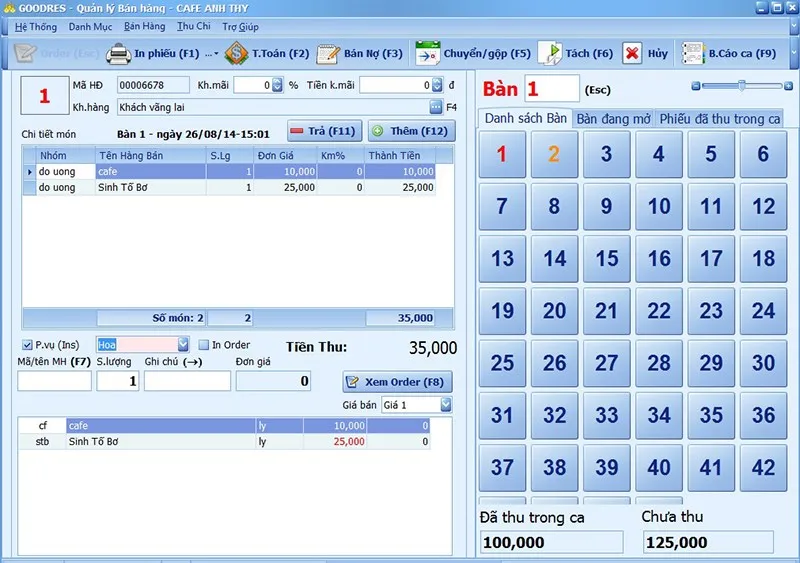800x563 pixels.
Task: Toggle the P.vụ (Ins) checkbox
Action: click(x=27, y=345)
